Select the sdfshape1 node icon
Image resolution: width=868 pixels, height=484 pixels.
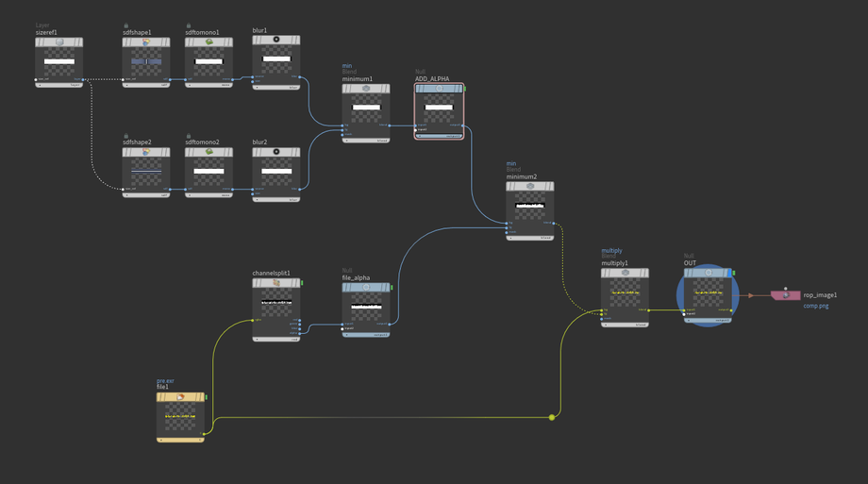146,42
